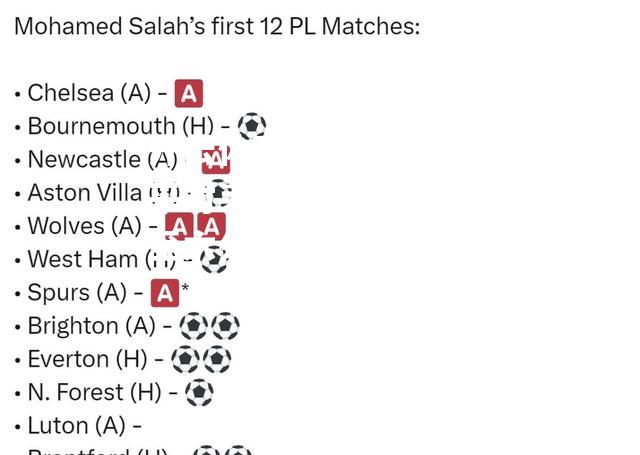Click the Bournemouth (H) text
Viewport: 640px width, 455px height.
click(121, 126)
